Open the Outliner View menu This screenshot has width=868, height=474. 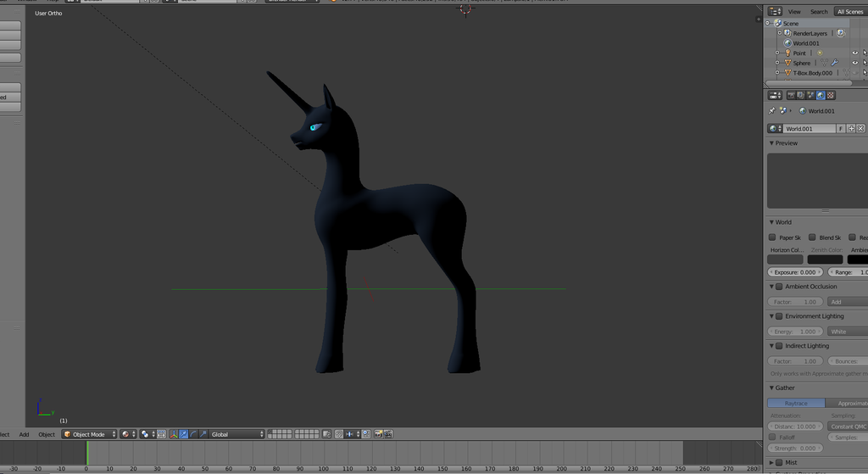point(794,12)
